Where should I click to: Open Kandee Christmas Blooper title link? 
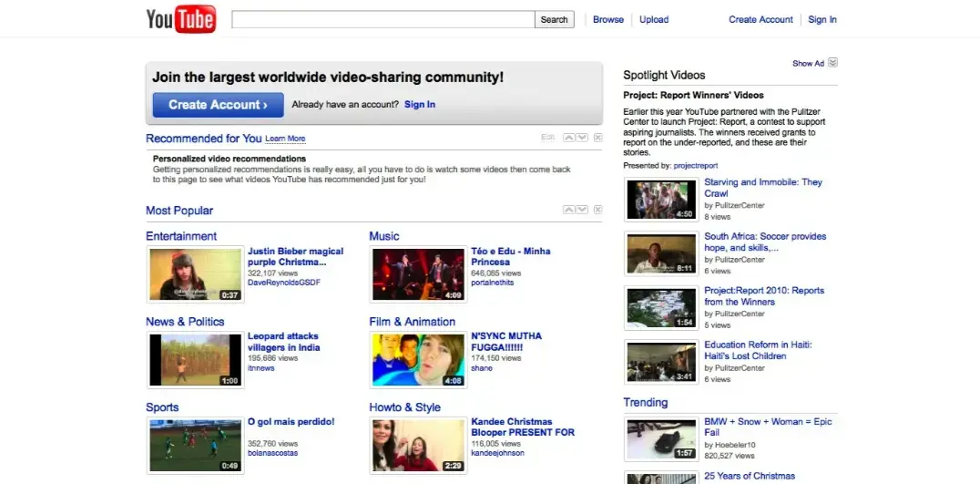[x=523, y=427]
